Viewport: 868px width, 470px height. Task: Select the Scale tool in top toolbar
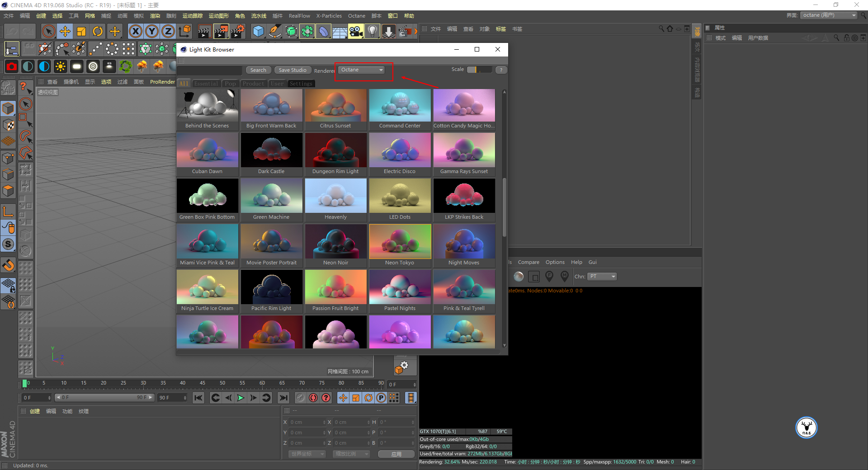coord(81,31)
